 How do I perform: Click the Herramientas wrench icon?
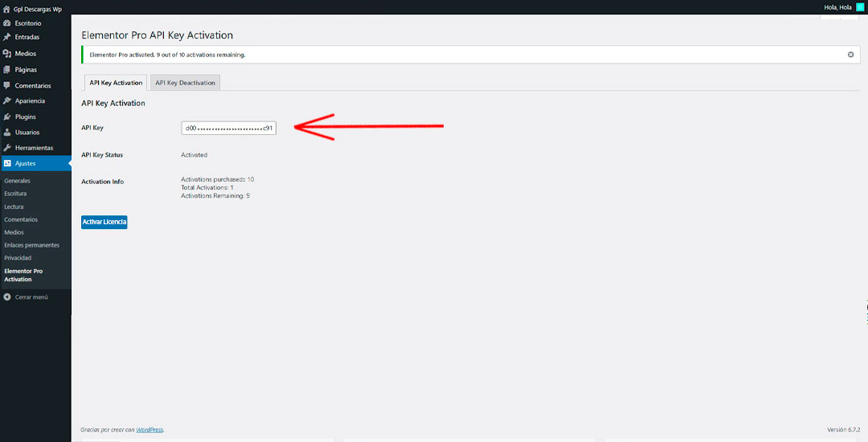point(6,148)
